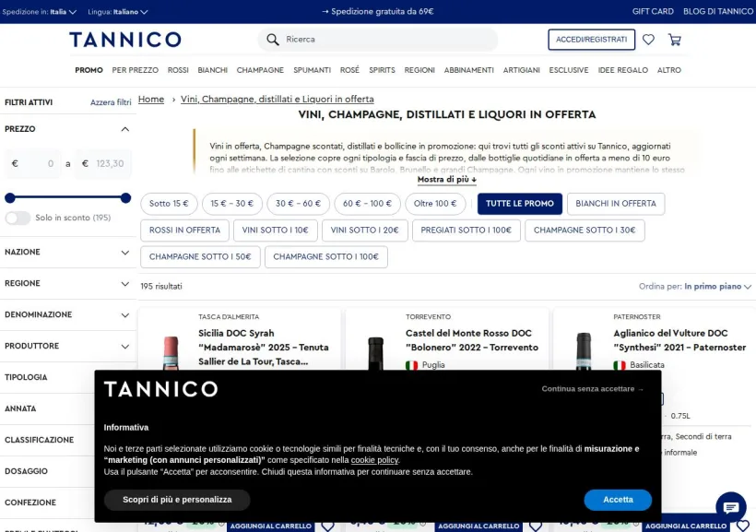Toggle Solo in sconto switch
The image size is (756, 532).
coord(18,218)
